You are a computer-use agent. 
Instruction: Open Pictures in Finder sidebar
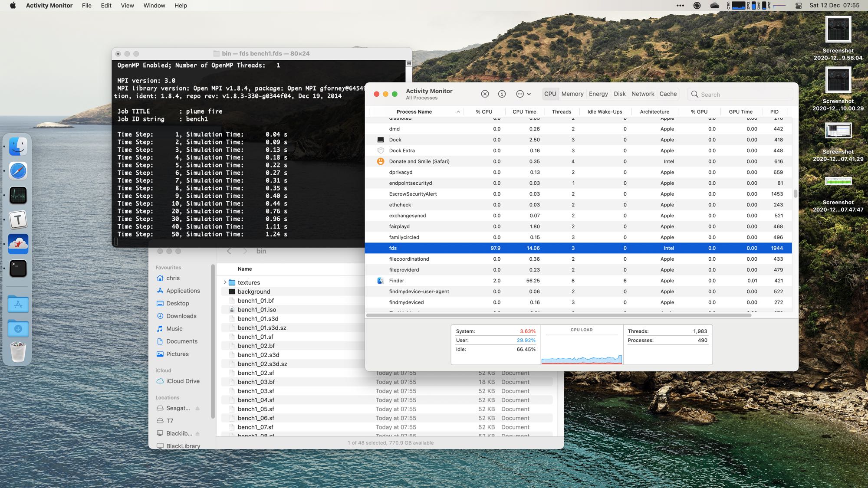coord(177,354)
